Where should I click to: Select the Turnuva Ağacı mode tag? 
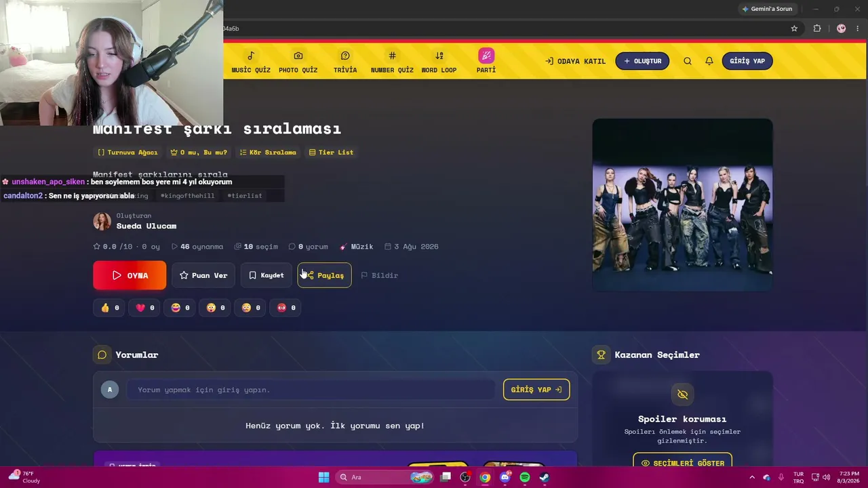coord(127,152)
